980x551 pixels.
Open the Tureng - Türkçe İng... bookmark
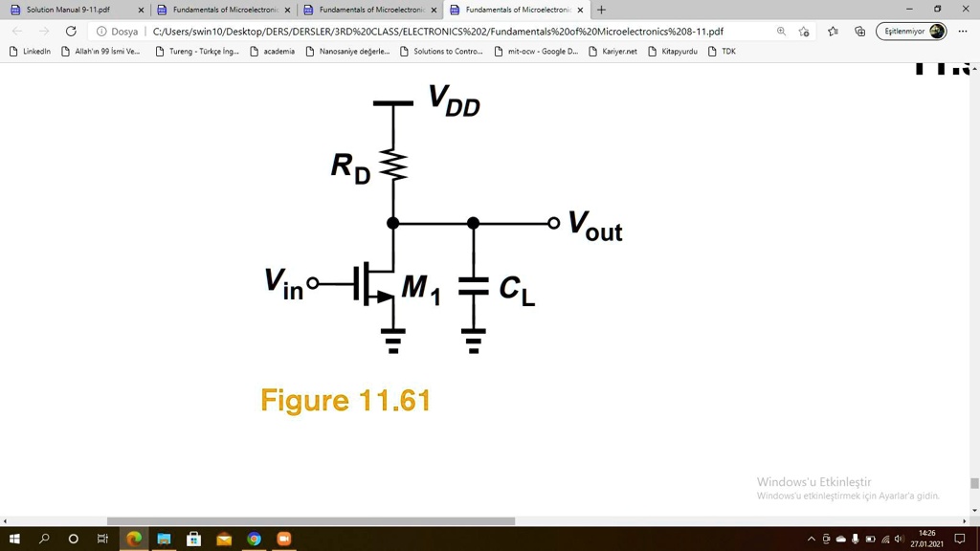coord(197,52)
